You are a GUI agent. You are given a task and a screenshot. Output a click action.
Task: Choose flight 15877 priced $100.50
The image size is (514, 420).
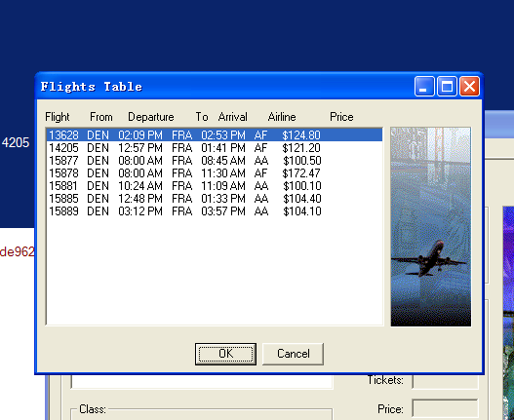tap(215, 161)
